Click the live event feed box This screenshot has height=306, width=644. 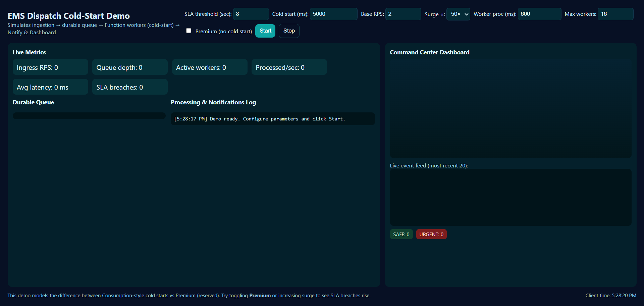point(511,197)
